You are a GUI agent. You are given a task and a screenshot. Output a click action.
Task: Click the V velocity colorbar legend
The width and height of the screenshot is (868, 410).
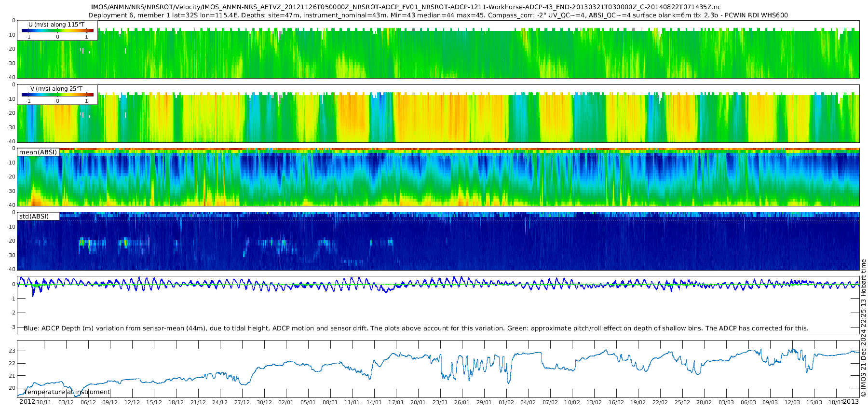57,95
